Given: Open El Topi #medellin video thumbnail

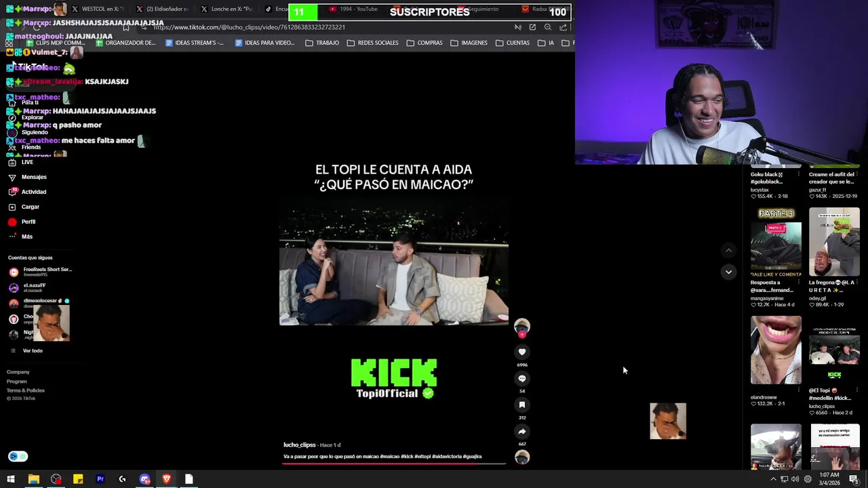Looking at the screenshot, I should click(834, 350).
